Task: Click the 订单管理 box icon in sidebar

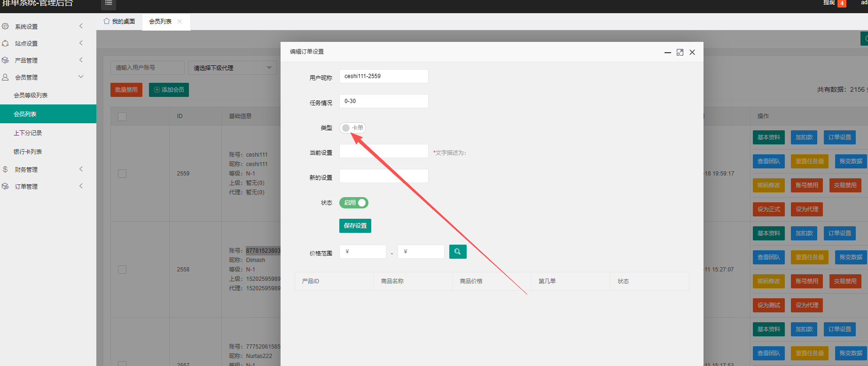Action: [x=5, y=186]
